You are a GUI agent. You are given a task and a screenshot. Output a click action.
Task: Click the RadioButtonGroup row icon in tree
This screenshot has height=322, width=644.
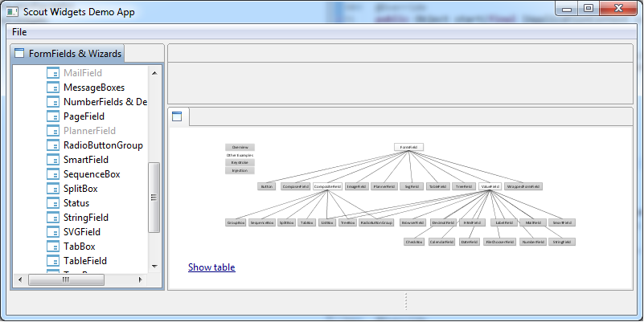pos(53,145)
